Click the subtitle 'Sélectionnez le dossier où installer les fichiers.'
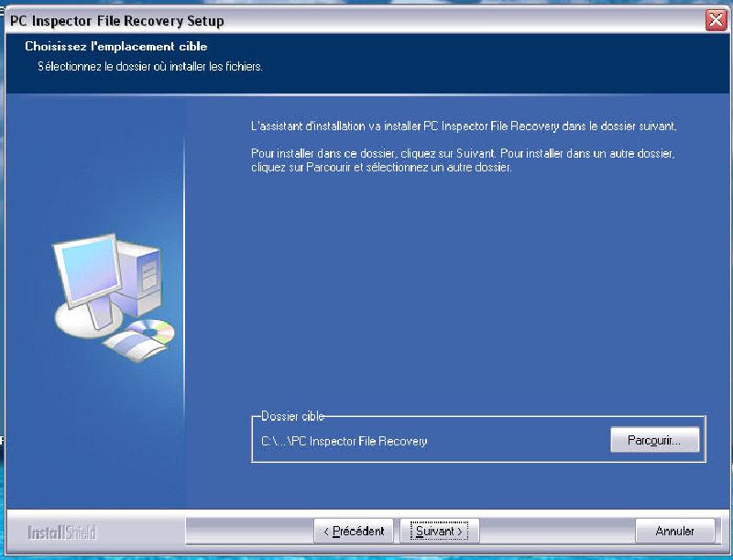The width and height of the screenshot is (733, 560). pyautogui.click(x=150, y=66)
